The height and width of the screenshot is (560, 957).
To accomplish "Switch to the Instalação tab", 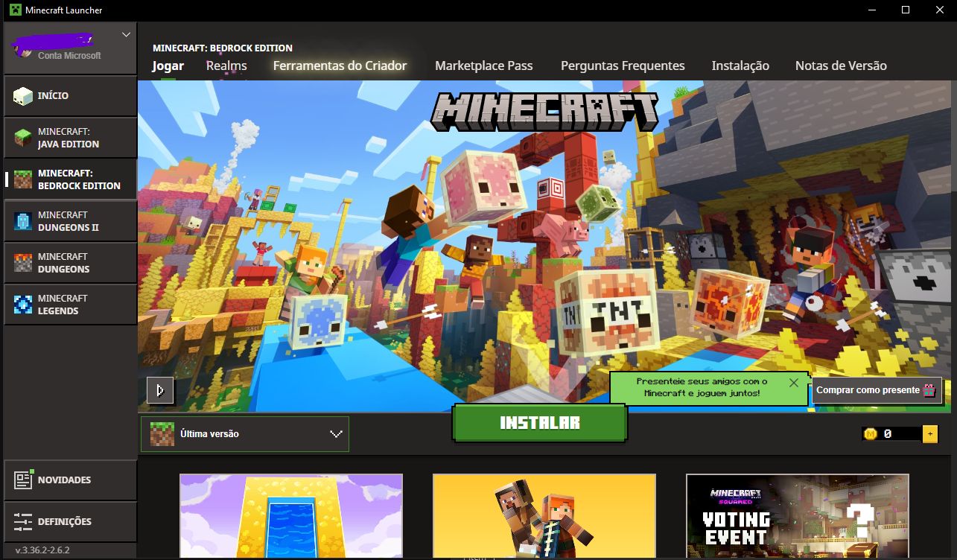I will [740, 66].
